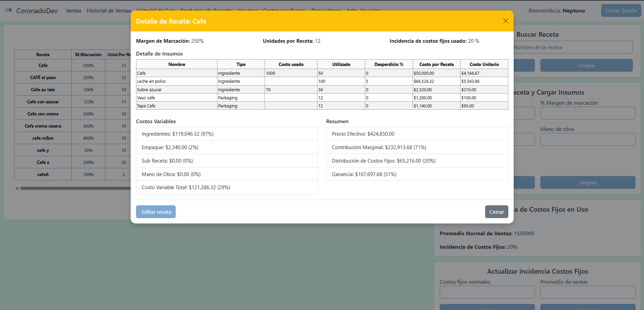Click the 'Leche en polvo' ingredient cell
Viewport: 644px width, 310px height.
(177, 81)
